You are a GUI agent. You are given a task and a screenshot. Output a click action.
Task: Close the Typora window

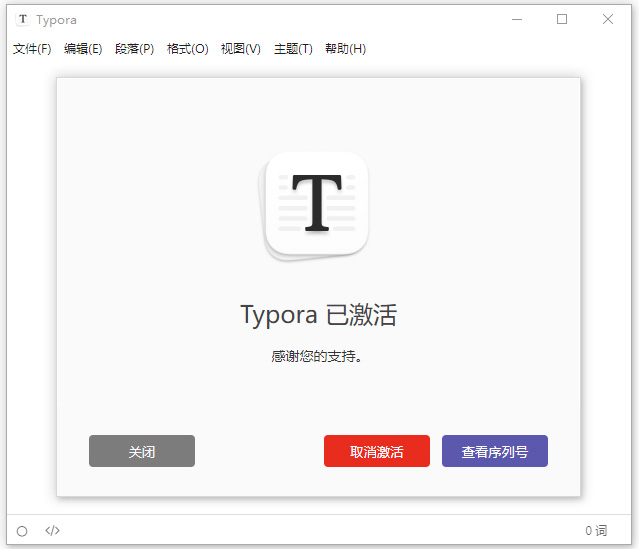(x=608, y=19)
